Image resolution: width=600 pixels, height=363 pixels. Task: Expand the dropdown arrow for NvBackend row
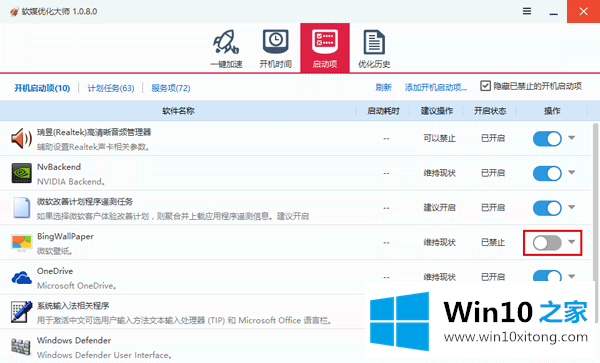[572, 173]
